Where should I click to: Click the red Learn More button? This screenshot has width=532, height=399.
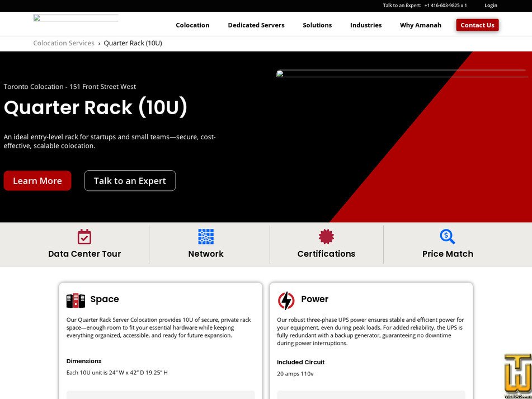[x=37, y=181]
